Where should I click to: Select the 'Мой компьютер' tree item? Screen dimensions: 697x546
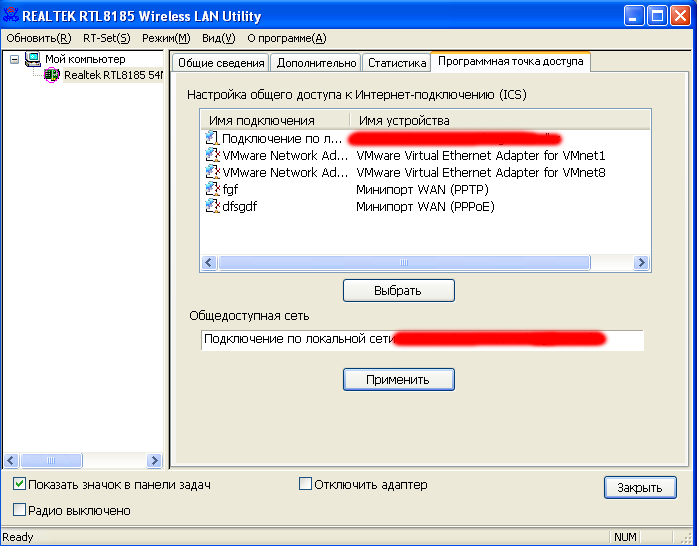tap(85, 59)
